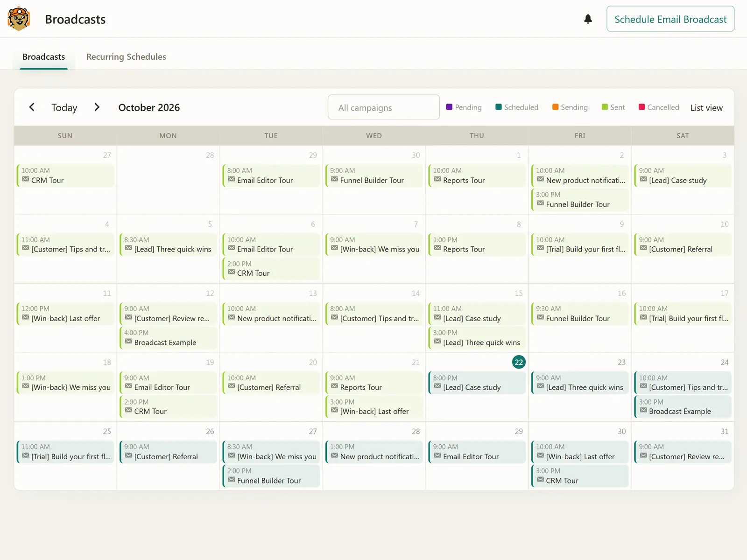Open 3:00 PM Broadcast Example on the 24th
Screen dimensions: 747x560
pyautogui.click(x=683, y=407)
